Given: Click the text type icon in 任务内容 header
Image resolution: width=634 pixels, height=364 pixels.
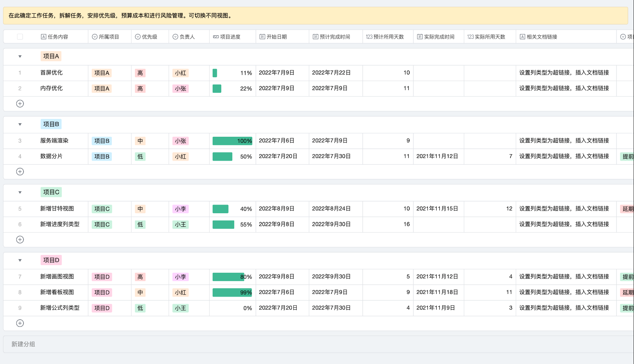Looking at the screenshot, I should click(44, 37).
